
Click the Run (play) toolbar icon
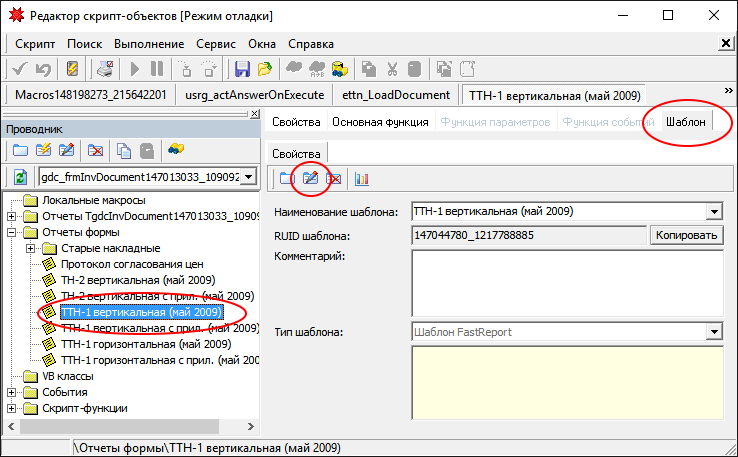[x=135, y=69]
